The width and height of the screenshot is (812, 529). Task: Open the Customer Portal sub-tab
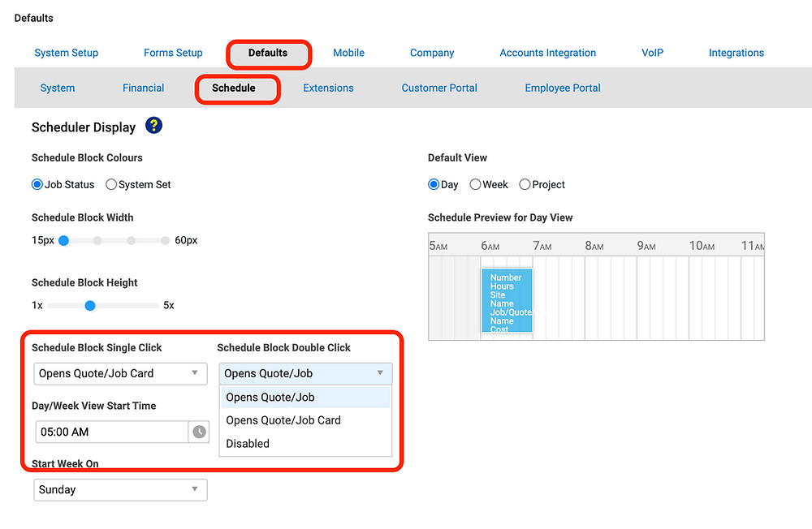[439, 88]
